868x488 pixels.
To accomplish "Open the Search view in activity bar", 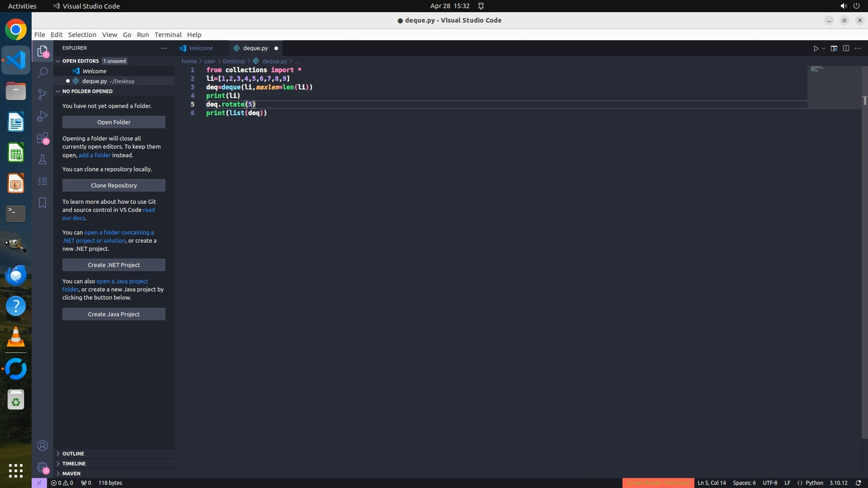I will click(42, 72).
